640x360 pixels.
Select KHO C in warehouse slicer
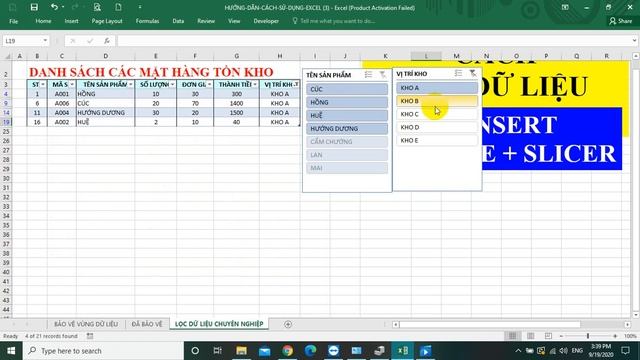pyautogui.click(x=437, y=114)
